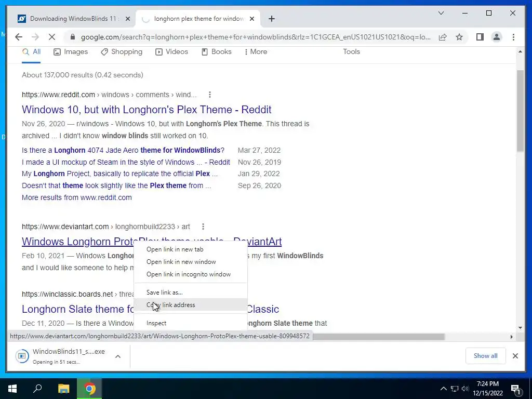
Task: Click the Chrome taskbar icon
Action: click(x=89, y=389)
